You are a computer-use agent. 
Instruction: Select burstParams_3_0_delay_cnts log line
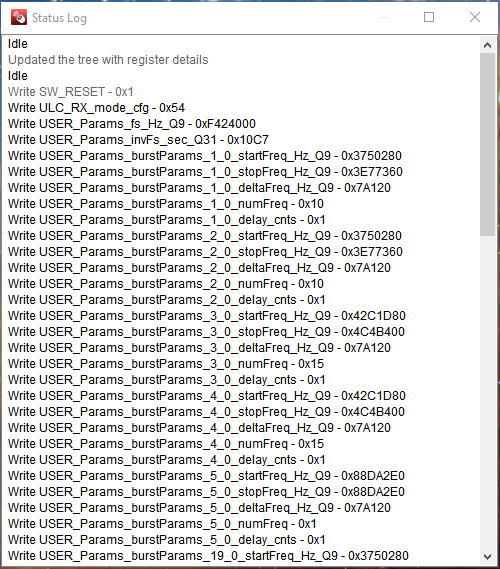click(167, 379)
